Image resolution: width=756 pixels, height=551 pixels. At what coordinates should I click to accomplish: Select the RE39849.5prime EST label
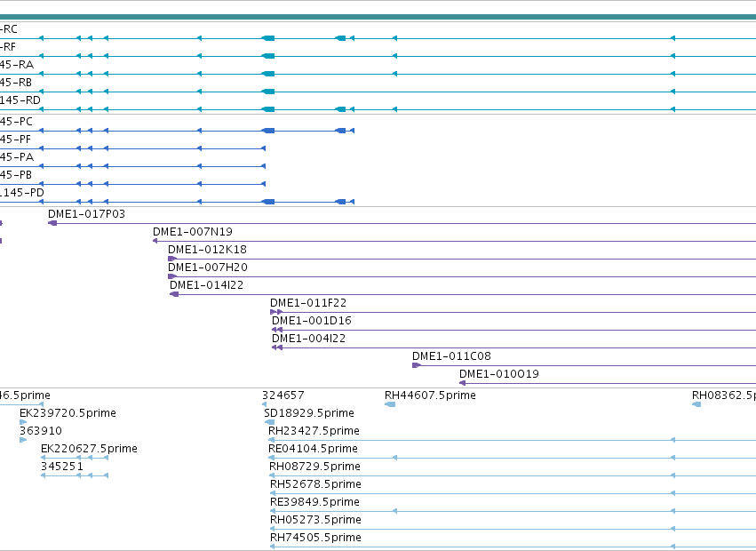coord(314,502)
